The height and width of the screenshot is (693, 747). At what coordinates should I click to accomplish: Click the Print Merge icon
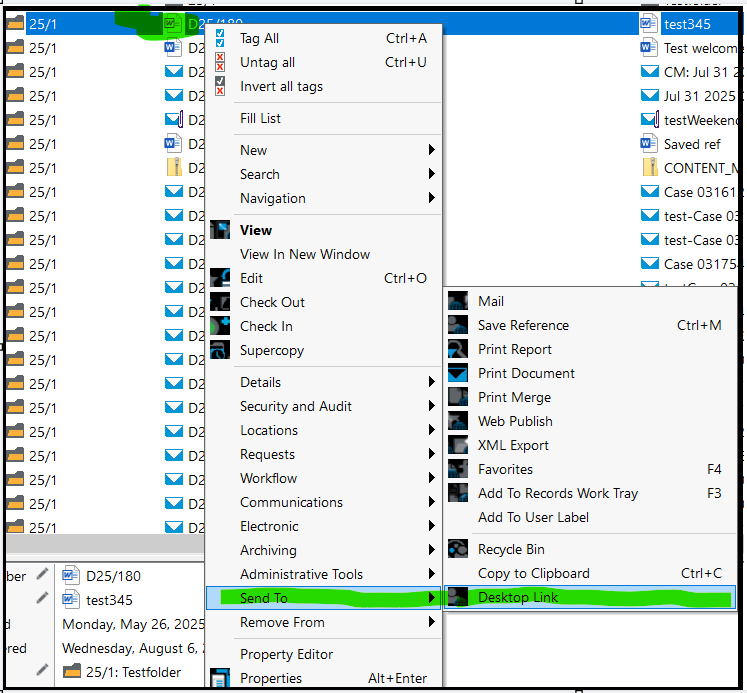point(458,397)
